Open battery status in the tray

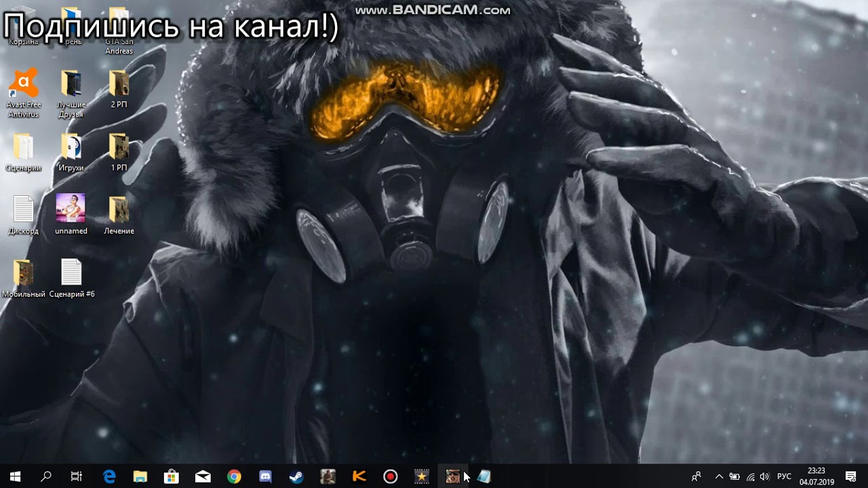(734, 476)
